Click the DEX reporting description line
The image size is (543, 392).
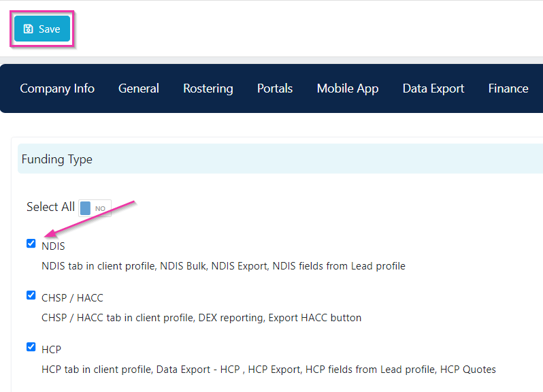(x=201, y=318)
